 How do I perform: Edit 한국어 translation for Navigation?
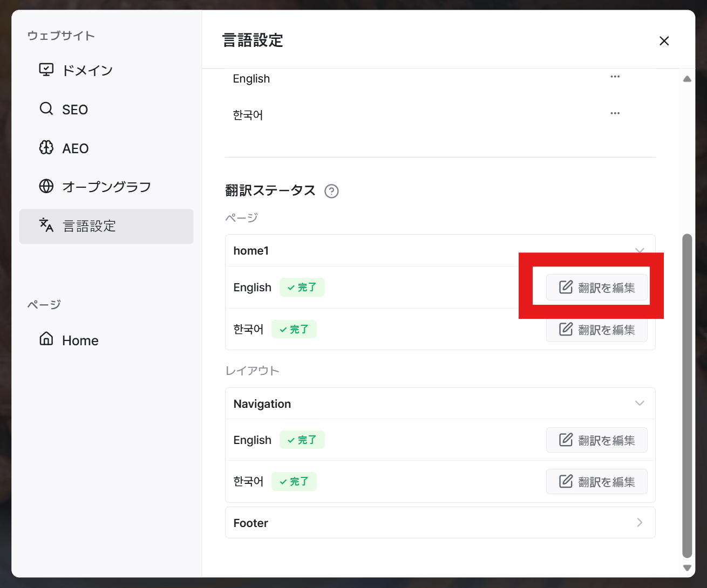pyautogui.click(x=597, y=482)
